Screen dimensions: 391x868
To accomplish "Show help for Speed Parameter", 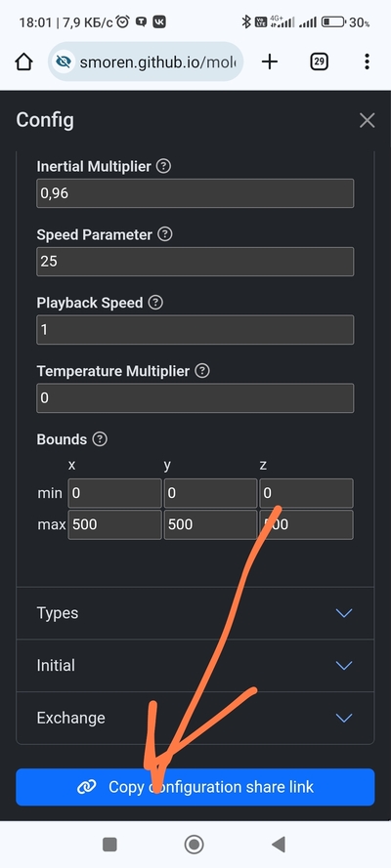I will (x=165, y=234).
